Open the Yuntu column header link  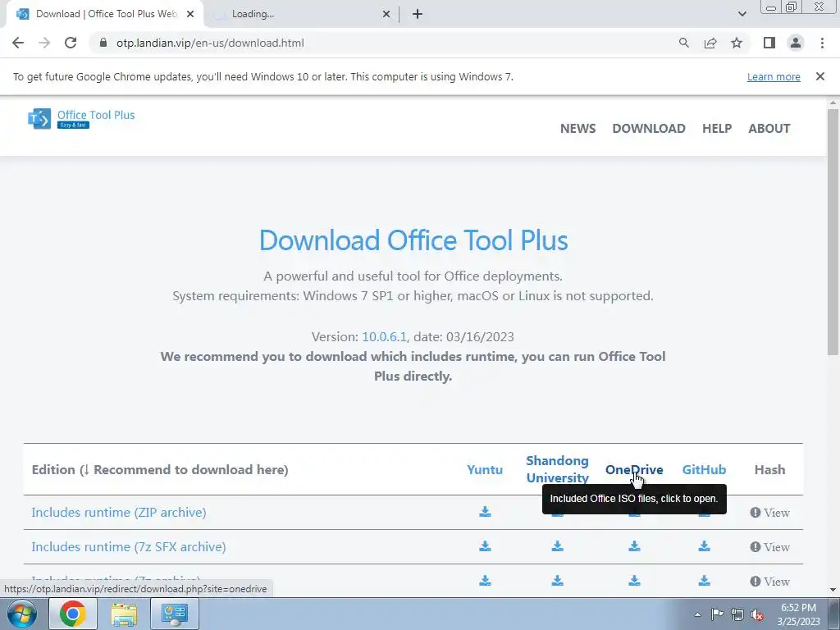[485, 469]
